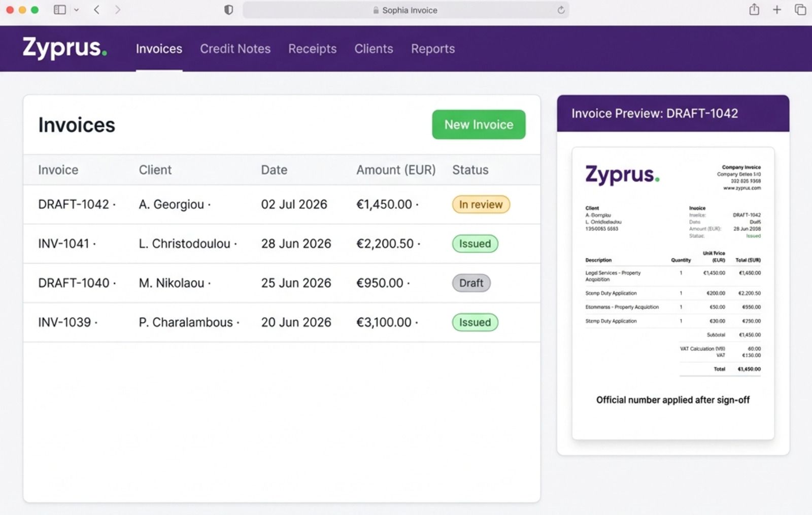Sort by Amount (EUR) column header
The height and width of the screenshot is (515, 812).
[x=396, y=170]
